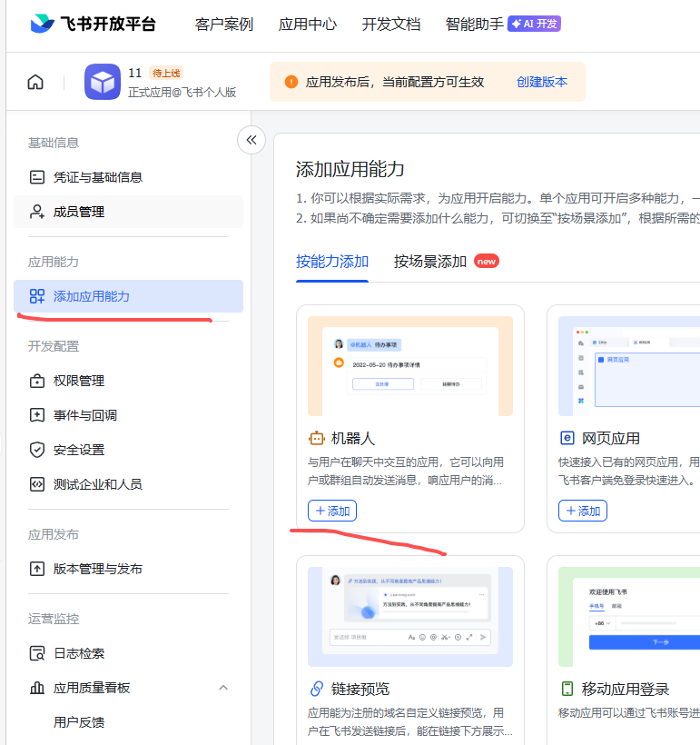Click 凭证与基础信息 sidebar icon

coord(37,177)
